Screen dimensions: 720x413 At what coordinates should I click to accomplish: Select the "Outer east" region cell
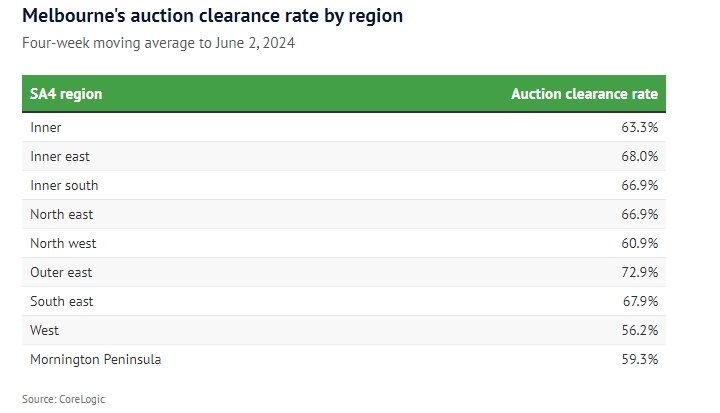click(x=61, y=272)
